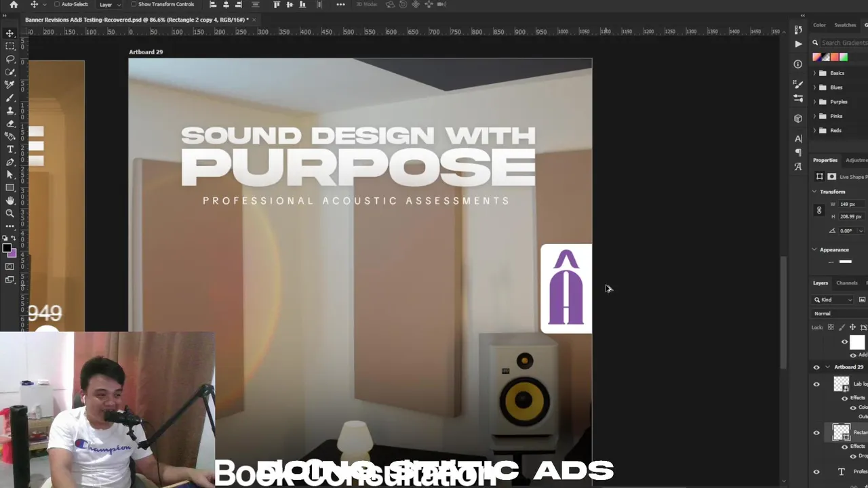The height and width of the screenshot is (488, 868).
Task: Select the Rectangle shape tool
Action: [x=9, y=188]
